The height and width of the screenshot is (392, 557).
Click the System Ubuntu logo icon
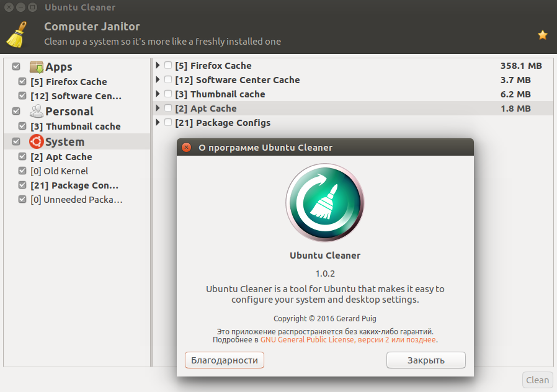coord(36,141)
